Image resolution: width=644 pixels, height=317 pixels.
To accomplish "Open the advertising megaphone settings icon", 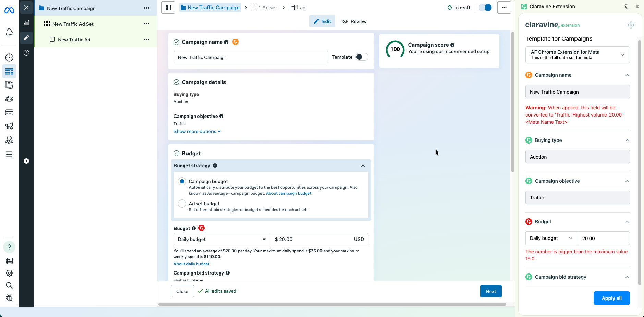I will (x=9, y=126).
